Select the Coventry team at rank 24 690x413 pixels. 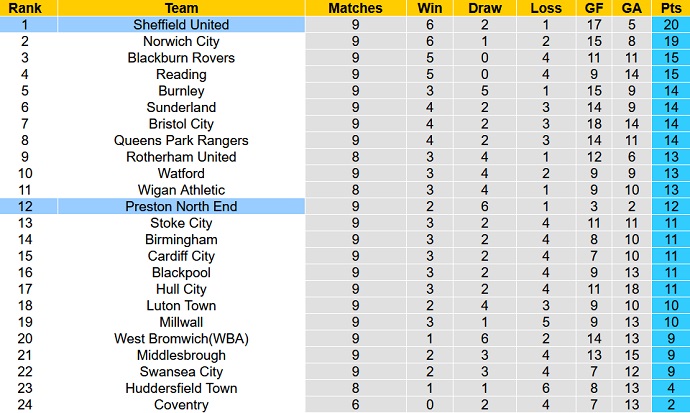pos(181,404)
